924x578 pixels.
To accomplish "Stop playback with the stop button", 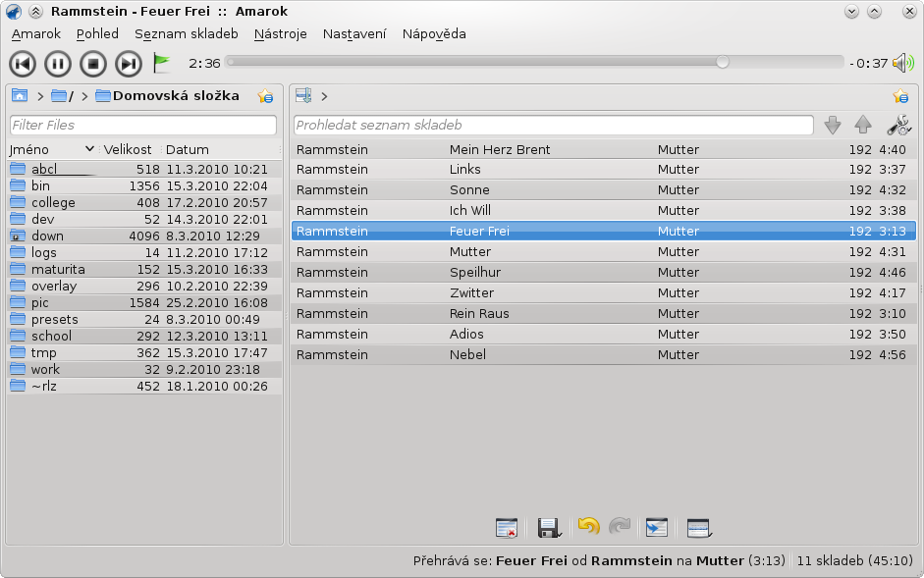I will [93, 64].
